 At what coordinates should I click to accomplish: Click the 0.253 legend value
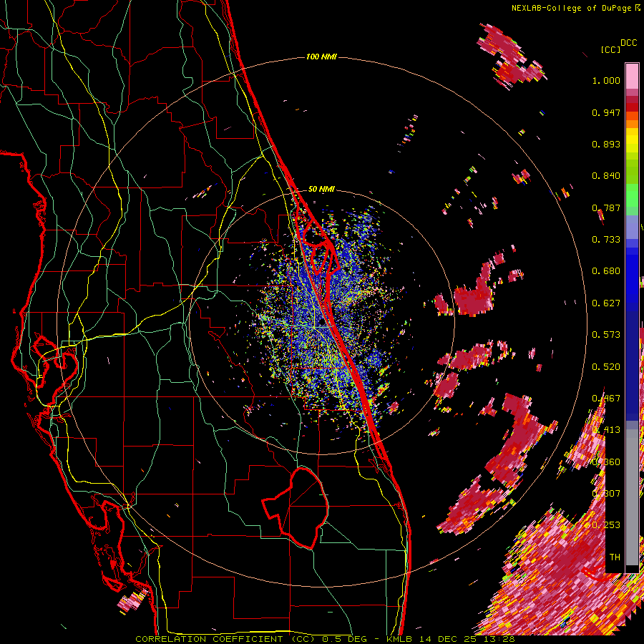tap(606, 525)
